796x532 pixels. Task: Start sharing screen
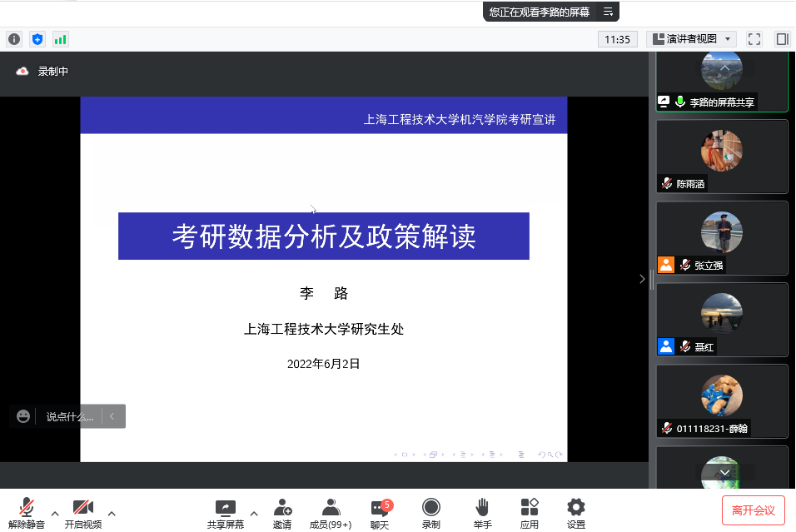tap(226, 513)
